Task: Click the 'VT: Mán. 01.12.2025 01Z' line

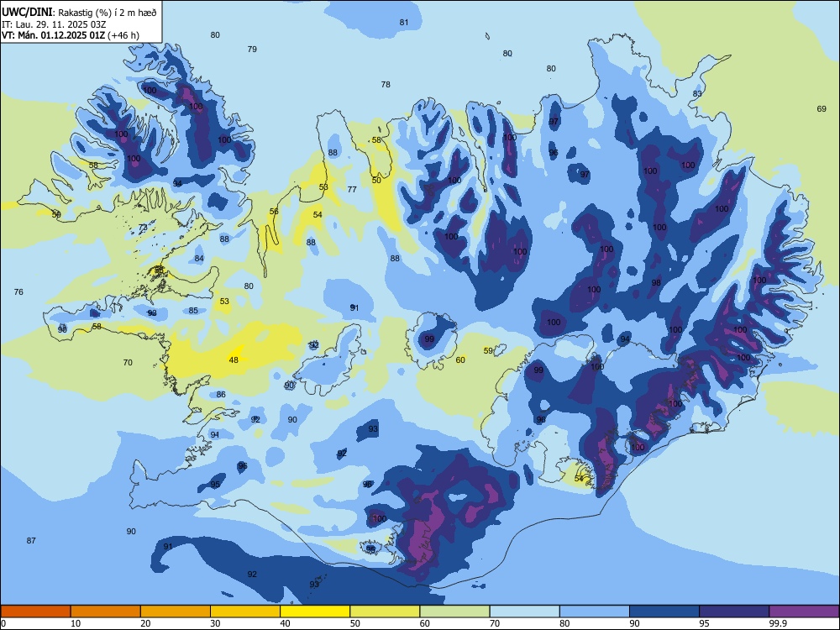Action: [54, 35]
